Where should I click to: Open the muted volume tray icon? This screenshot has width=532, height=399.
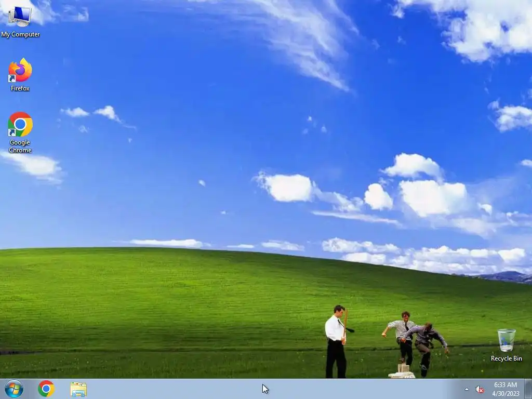click(480, 389)
